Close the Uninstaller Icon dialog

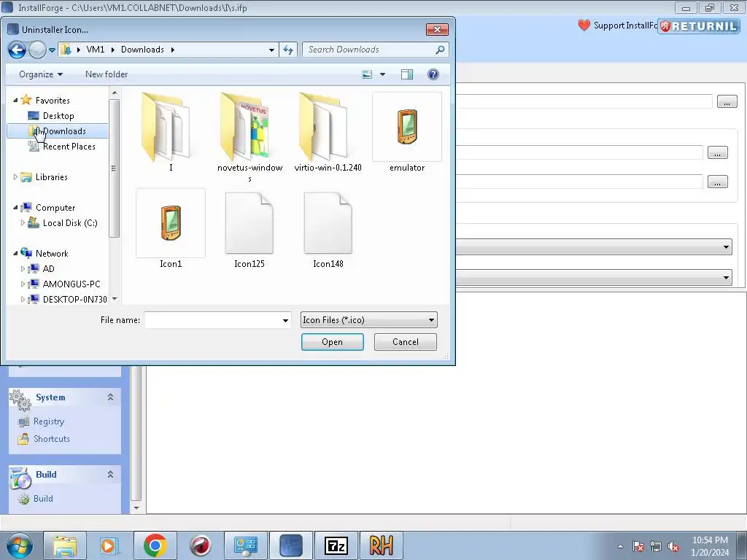(x=437, y=29)
